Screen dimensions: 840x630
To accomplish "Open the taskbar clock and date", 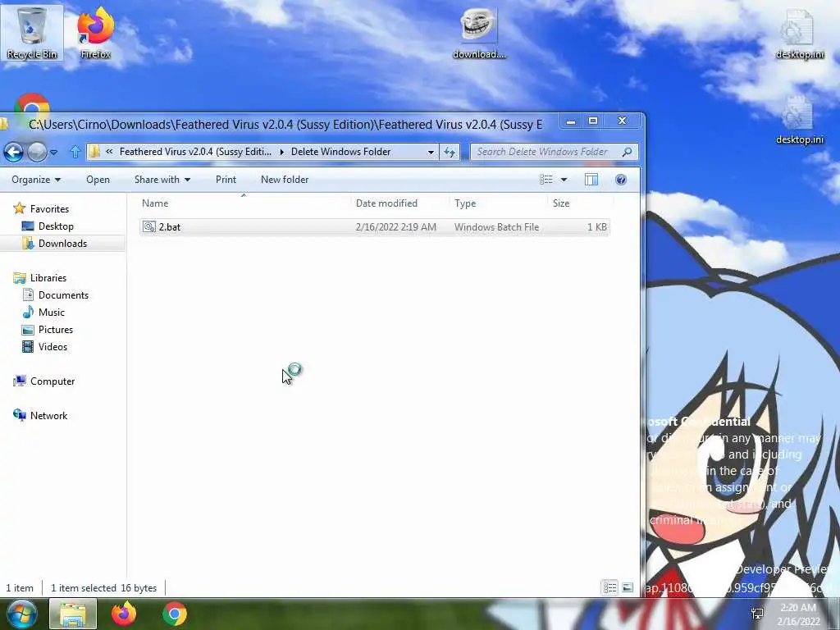I will pos(798,614).
